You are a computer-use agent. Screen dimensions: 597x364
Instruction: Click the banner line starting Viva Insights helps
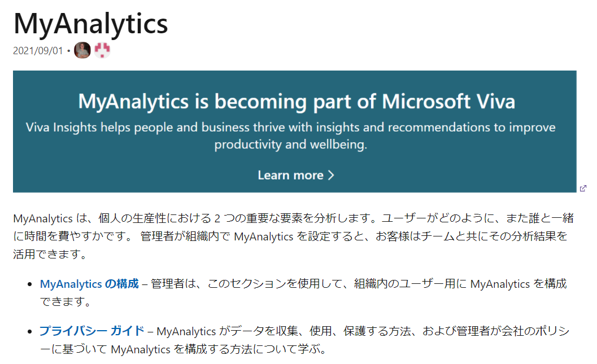click(x=290, y=127)
